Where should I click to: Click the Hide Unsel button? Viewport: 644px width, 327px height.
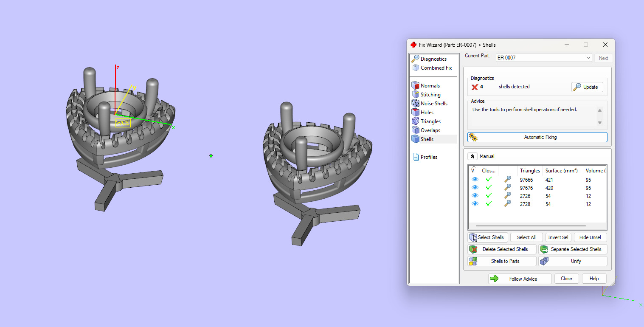[x=591, y=237]
